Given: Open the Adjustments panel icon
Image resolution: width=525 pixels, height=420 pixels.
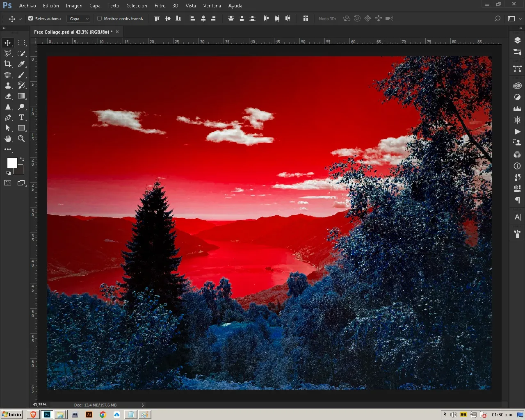Looking at the screenshot, I should coord(517,97).
